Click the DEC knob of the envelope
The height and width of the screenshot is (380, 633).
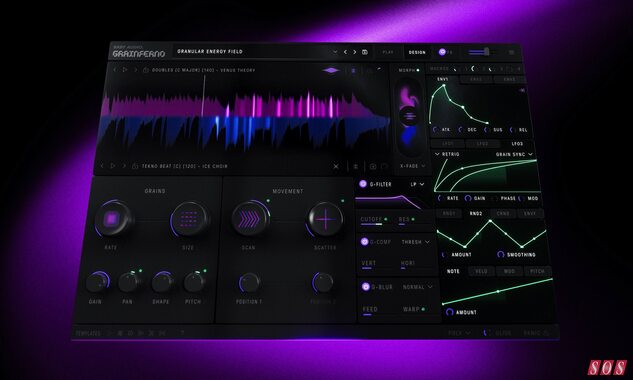coord(461,130)
